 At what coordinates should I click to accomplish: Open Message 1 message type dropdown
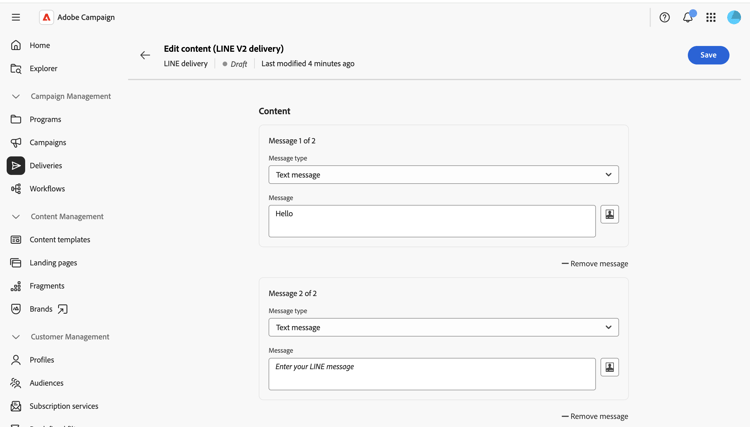(x=443, y=175)
